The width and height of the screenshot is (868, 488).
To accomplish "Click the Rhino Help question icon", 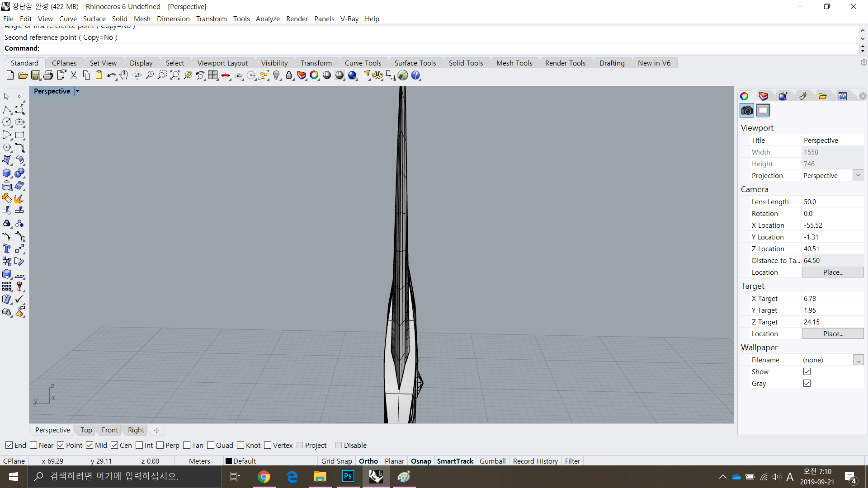I will (x=415, y=75).
